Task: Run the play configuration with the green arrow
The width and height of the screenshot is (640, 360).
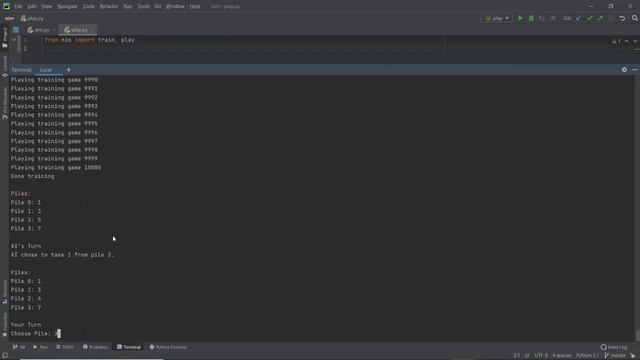Action: 520,18
